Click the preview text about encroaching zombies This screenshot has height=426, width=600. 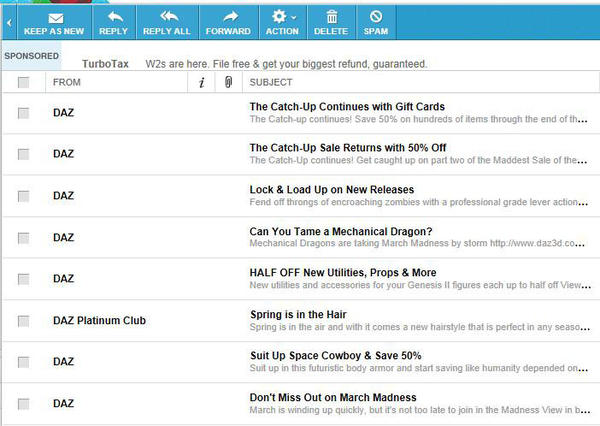tap(419, 202)
